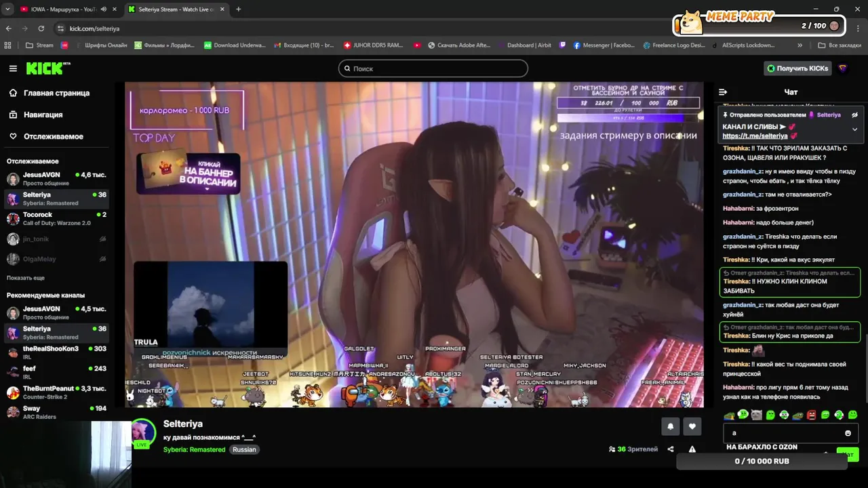This screenshot has width=868, height=488.
Task: Click Syberia: Remastered category link under title
Action: [194, 449]
